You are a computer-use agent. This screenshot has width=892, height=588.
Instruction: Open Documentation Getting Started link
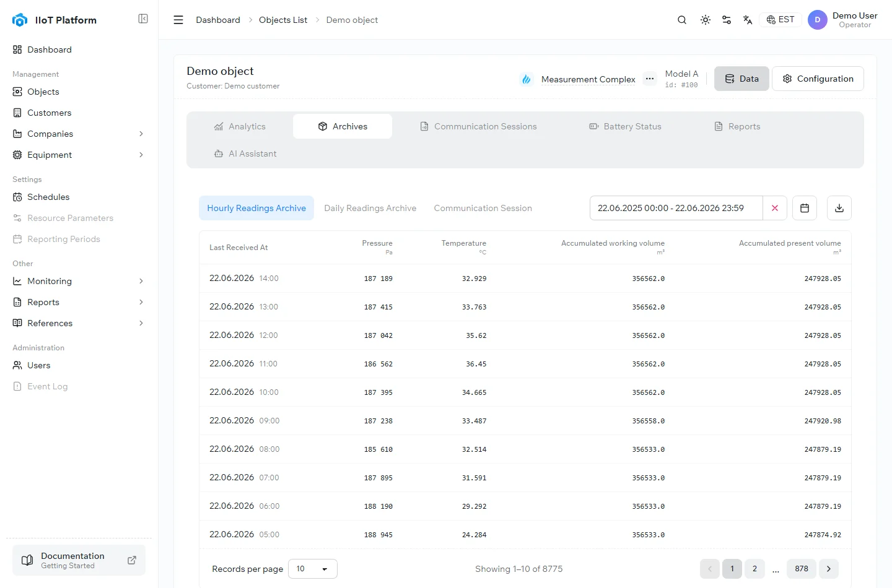[x=79, y=560]
